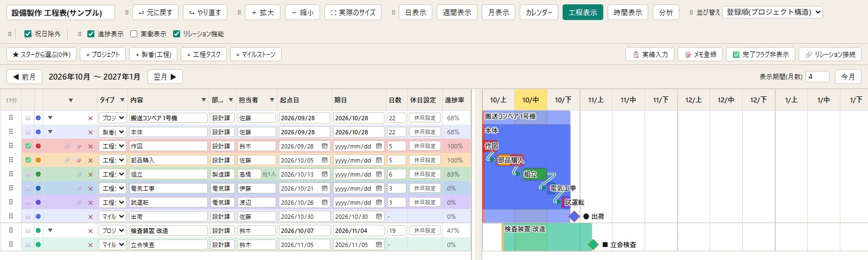
Task: Click the link icon on the 試運転 row
Action: click(79, 203)
